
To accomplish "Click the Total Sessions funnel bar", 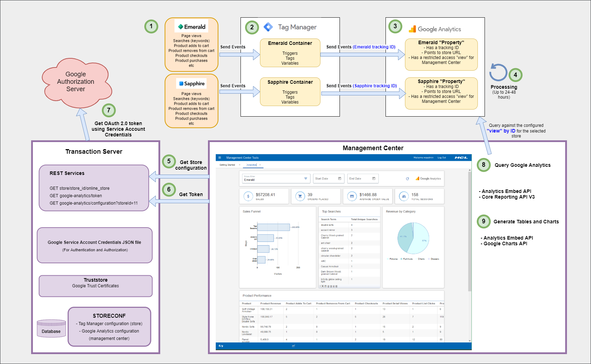I will click(x=274, y=227).
